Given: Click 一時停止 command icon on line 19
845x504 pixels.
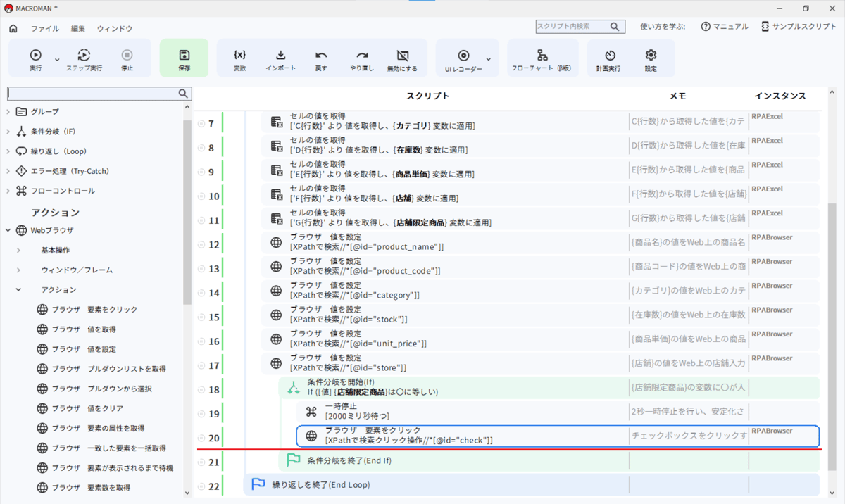Looking at the screenshot, I should point(311,412).
